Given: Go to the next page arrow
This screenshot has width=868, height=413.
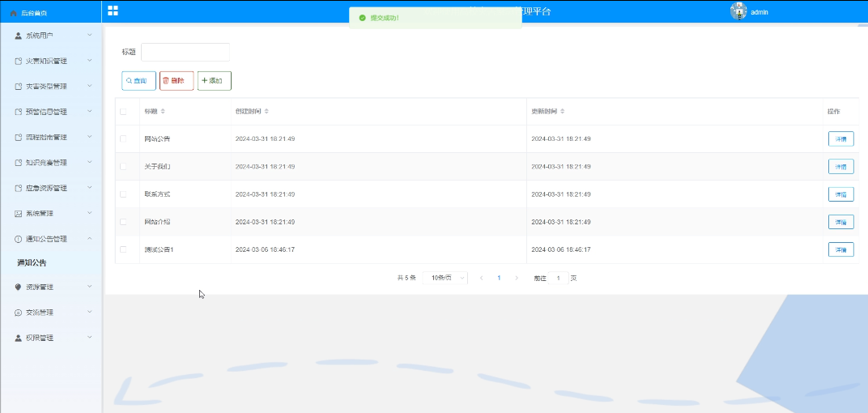Looking at the screenshot, I should coord(517,278).
